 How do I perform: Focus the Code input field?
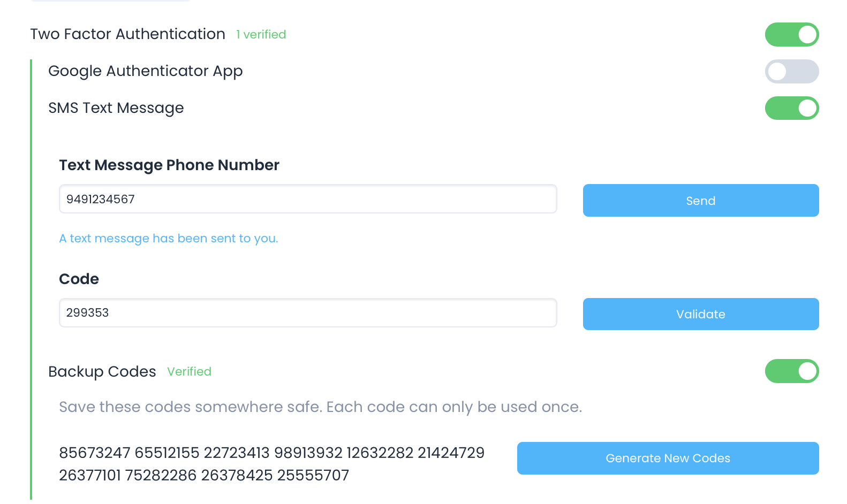[x=308, y=313]
